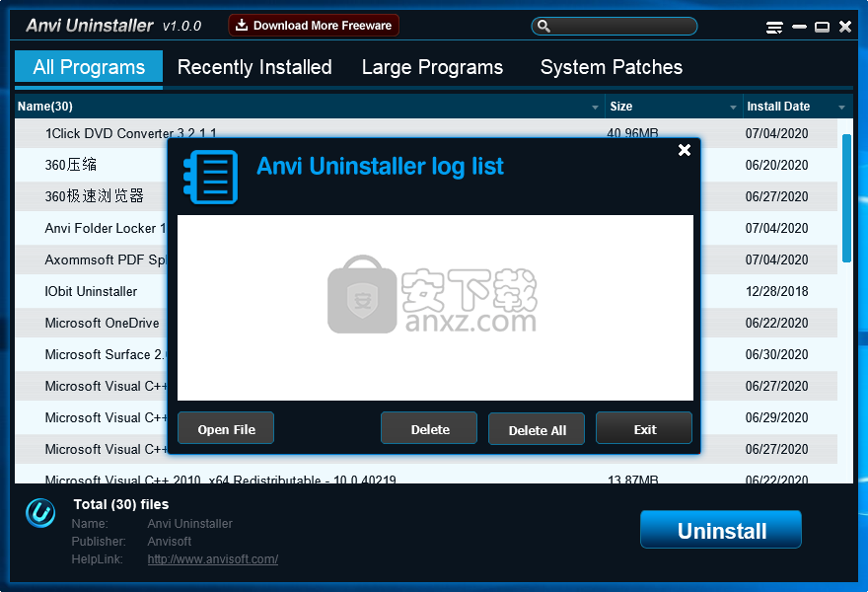This screenshot has height=592, width=868.
Task: Select the Axommsoft PDF row
Action: [426, 259]
